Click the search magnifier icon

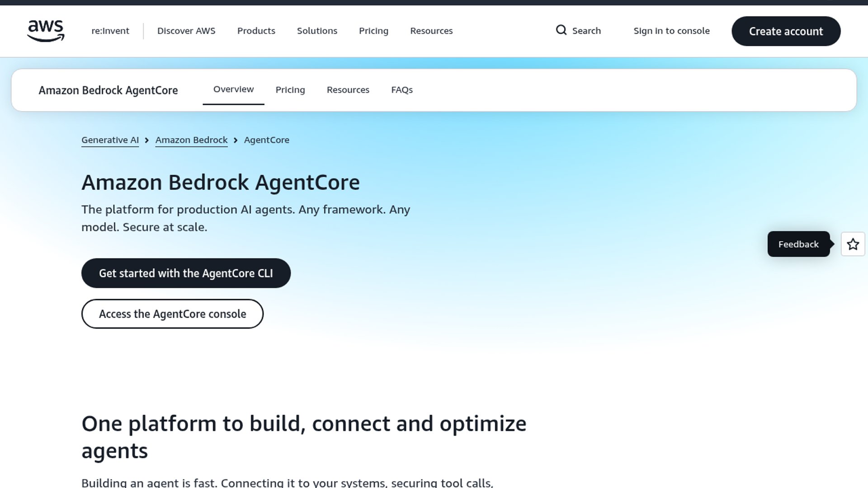[561, 30]
